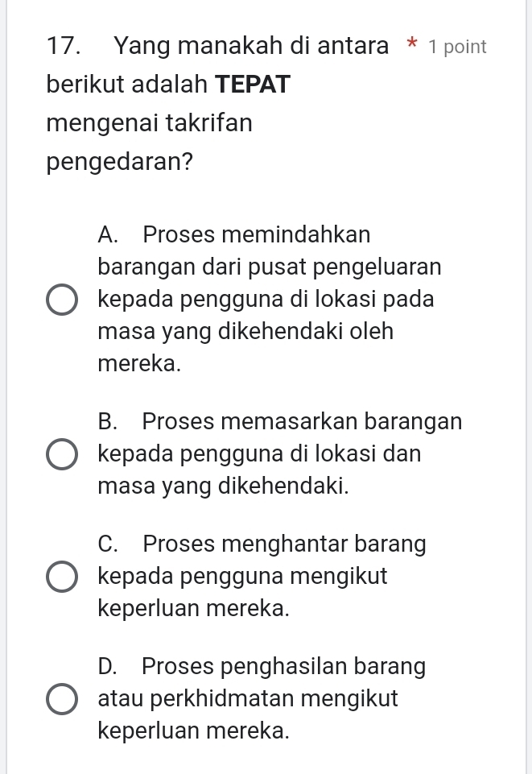Click the '1 point' label
Viewport: 532px width, 774px height.
457,47
